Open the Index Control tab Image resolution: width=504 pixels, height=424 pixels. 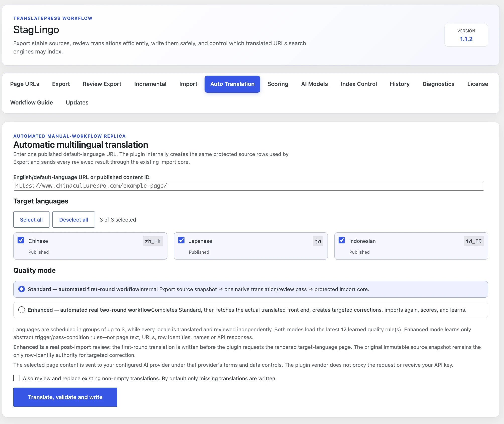(359, 84)
